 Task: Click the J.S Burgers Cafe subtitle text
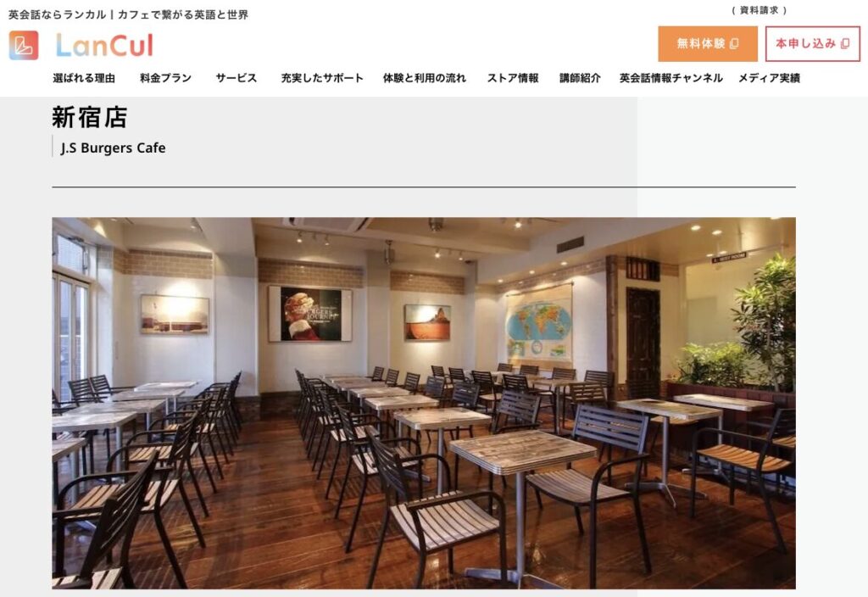point(113,148)
